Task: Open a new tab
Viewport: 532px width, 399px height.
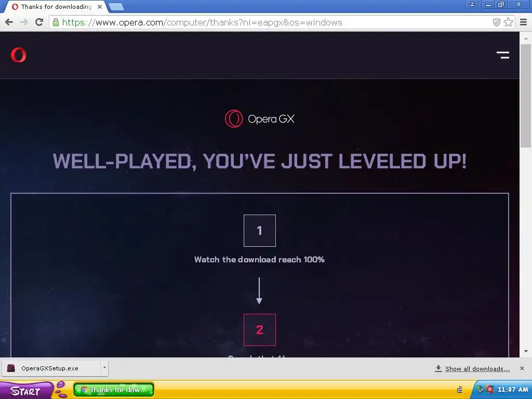Action: coord(116,7)
